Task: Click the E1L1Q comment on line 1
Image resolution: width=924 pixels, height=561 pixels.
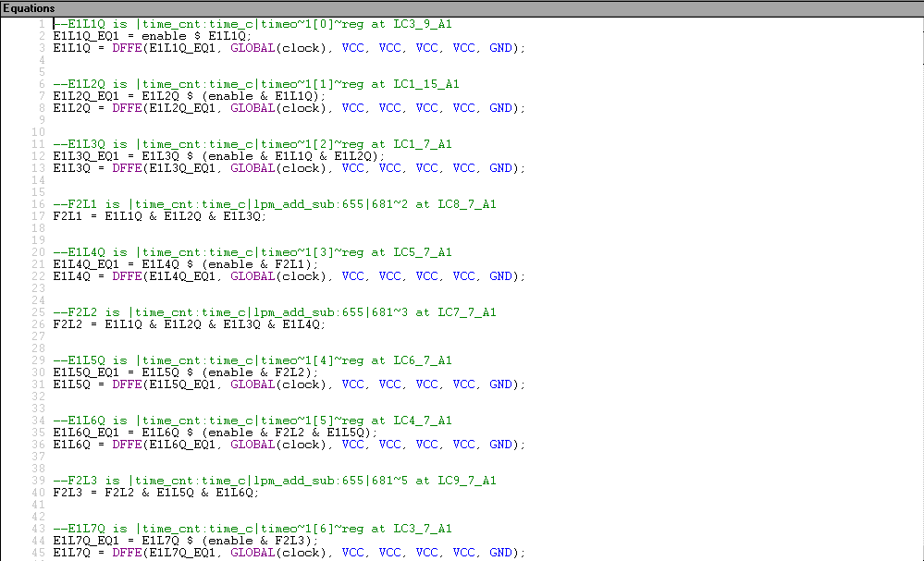Action: click(x=252, y=23)
